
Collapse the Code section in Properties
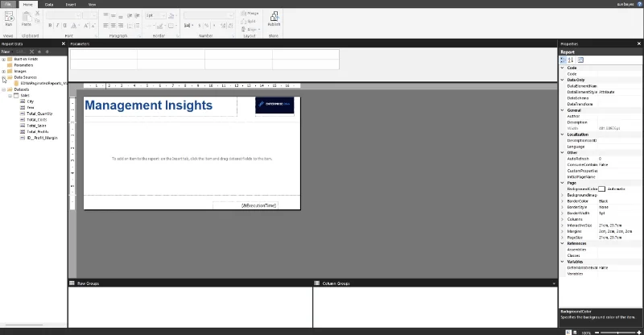pyautogui.click(x=562, y=68)
